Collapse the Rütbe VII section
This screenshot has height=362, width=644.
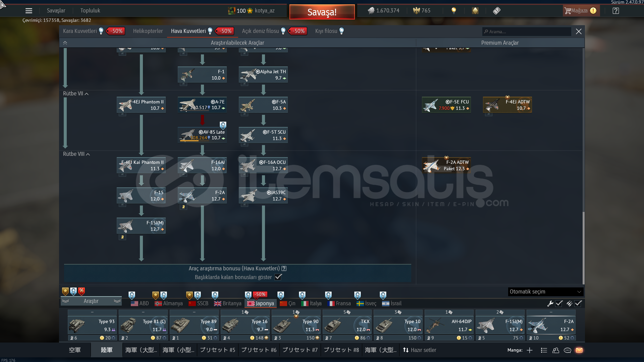[x=76, y=94]
